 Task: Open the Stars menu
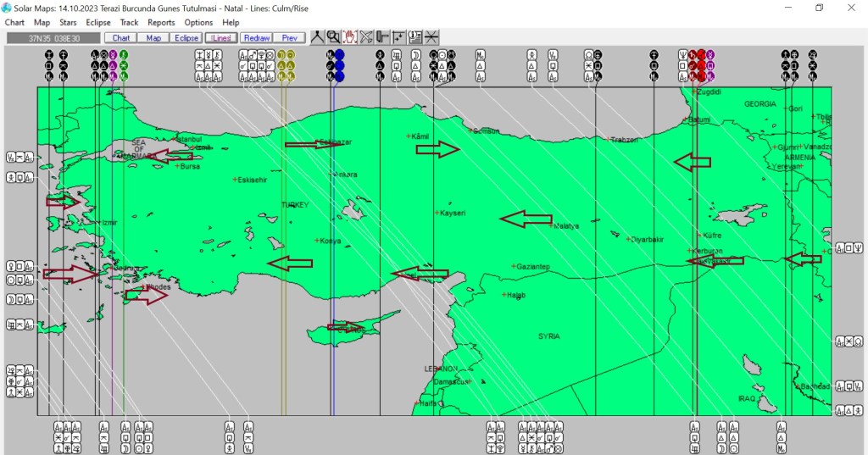(x=68, y=23)
